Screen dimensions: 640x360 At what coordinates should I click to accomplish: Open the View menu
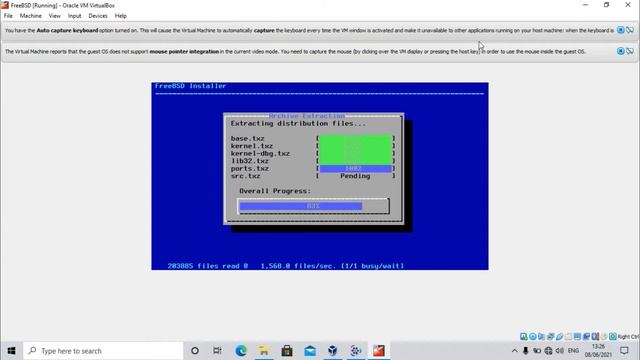[54, 16]
